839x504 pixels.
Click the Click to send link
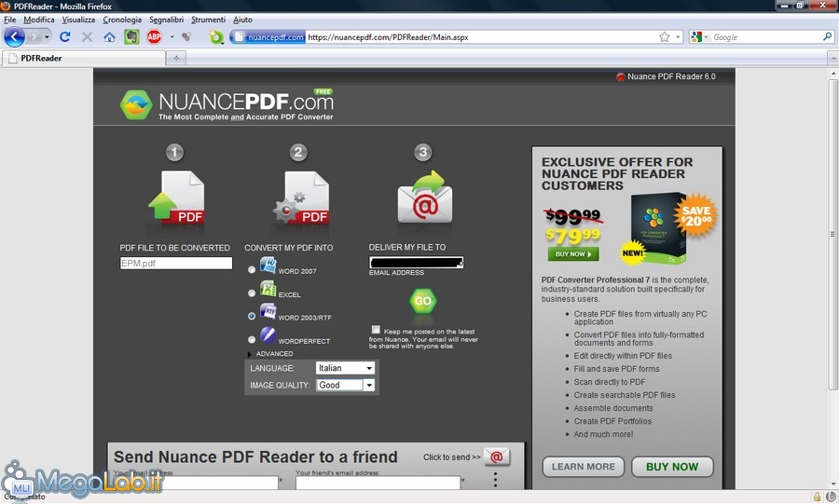pyautogui.click(x=452, y=457)
